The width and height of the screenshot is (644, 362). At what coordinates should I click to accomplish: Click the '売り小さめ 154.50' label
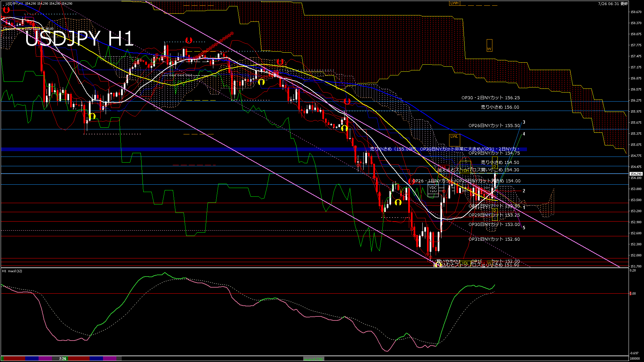point(500,163)
